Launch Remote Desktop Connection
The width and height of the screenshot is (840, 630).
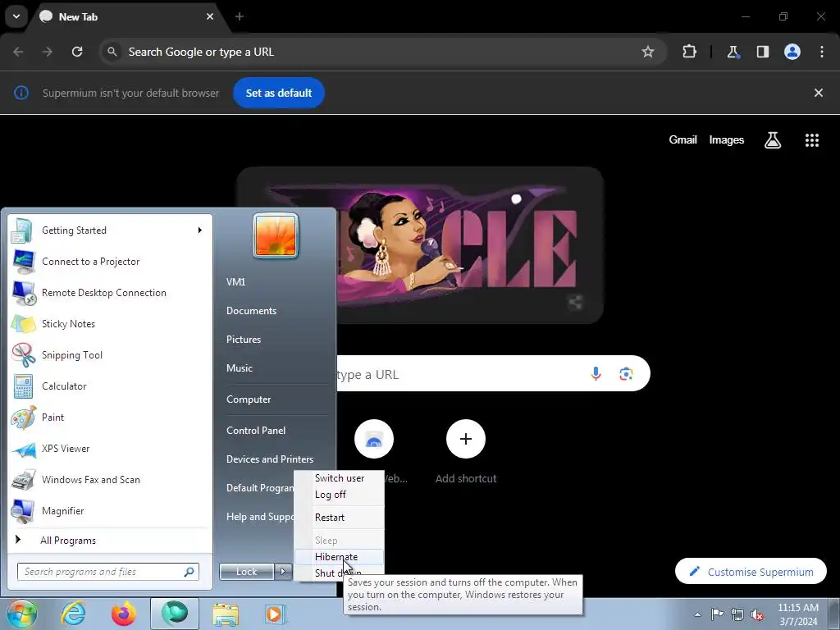[109, 293]
